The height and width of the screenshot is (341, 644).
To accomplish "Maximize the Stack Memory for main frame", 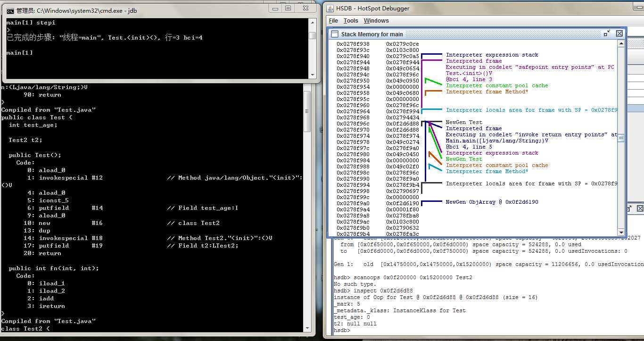I will click(x=607, y=33).
